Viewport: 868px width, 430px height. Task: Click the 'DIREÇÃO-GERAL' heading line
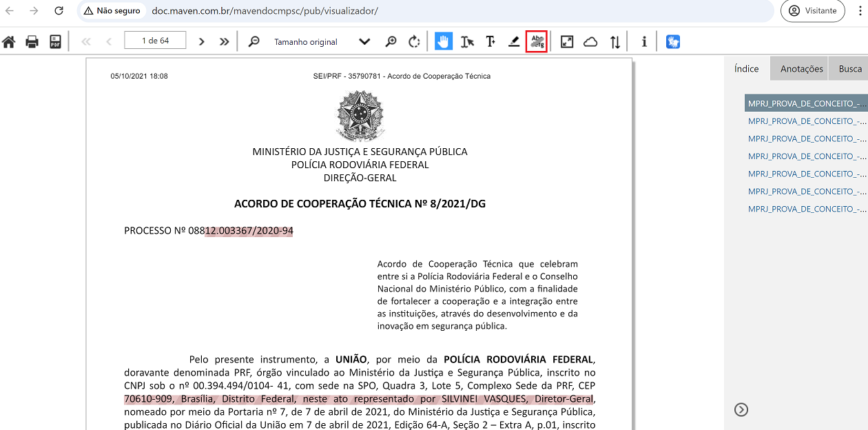(360, 178)
